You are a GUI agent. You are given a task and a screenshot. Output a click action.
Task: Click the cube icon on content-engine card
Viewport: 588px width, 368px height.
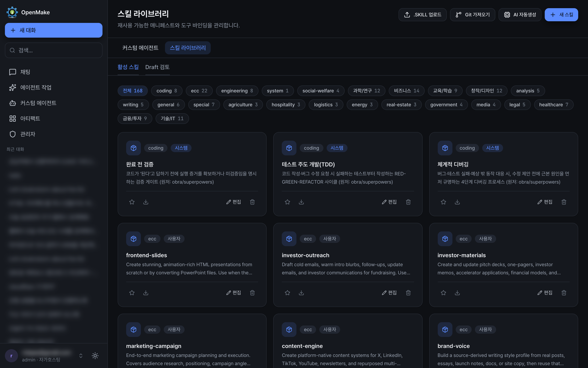tap(289, 329)
